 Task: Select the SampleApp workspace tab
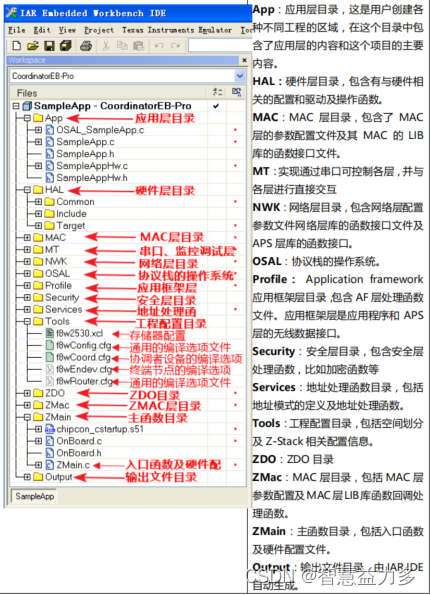[x=35, y=496]
